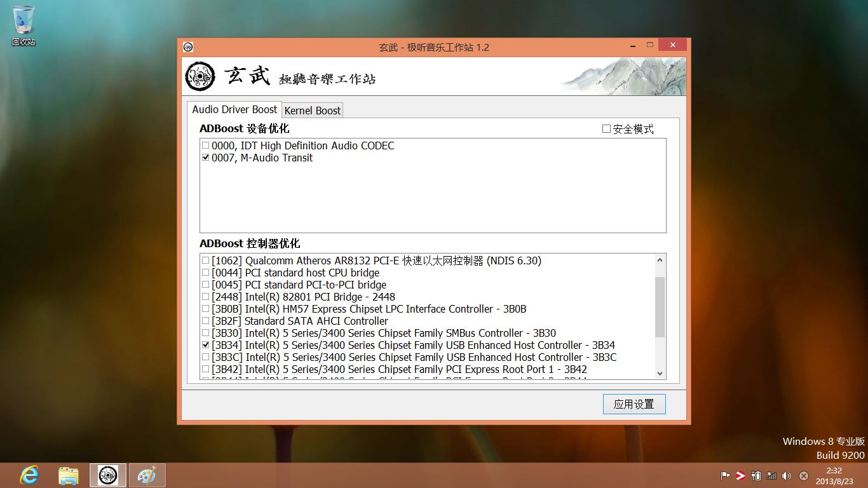The height and width of the screenshot is (488, 868).
Task: Open Action Center flag tray icon
Action: point(725,475)
